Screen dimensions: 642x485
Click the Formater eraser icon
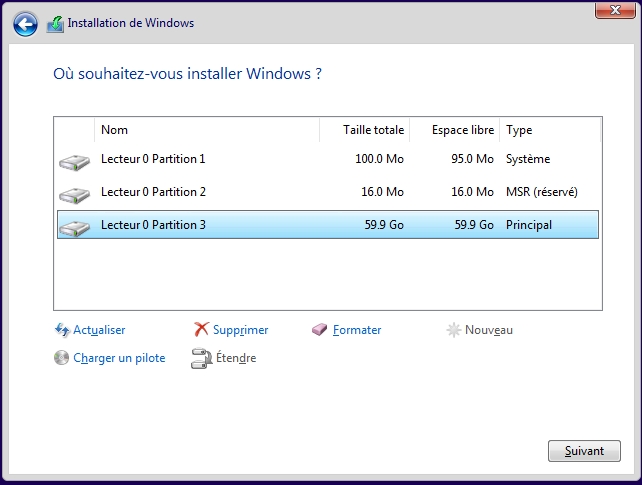320,330
